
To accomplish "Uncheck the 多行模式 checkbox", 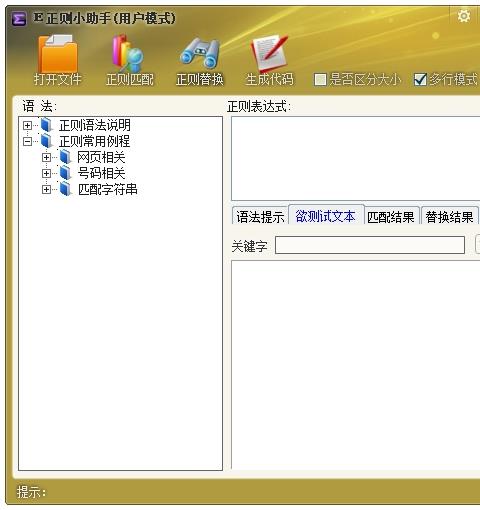I will click(420, 80).
